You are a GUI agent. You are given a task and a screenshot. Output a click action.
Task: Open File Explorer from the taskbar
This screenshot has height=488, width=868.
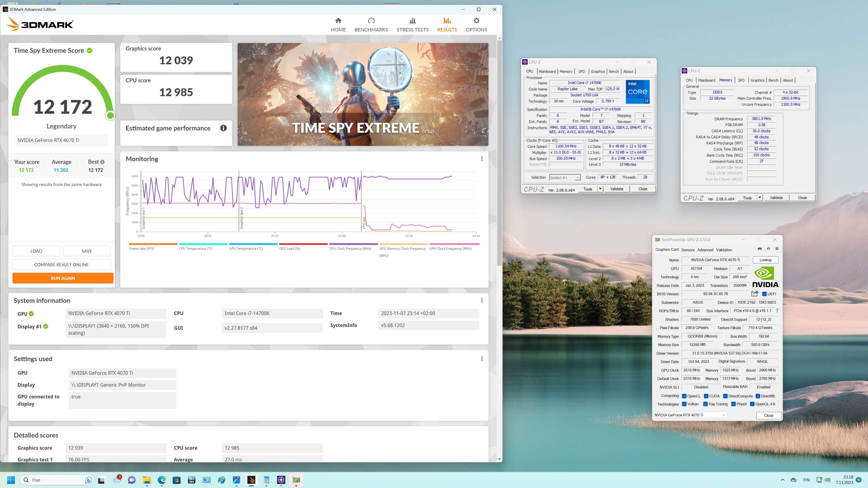coord(146,480)
